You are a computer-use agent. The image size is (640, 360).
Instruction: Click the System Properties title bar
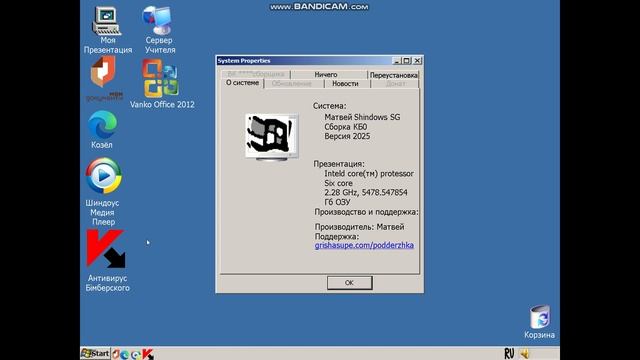(x=304, y=60)
